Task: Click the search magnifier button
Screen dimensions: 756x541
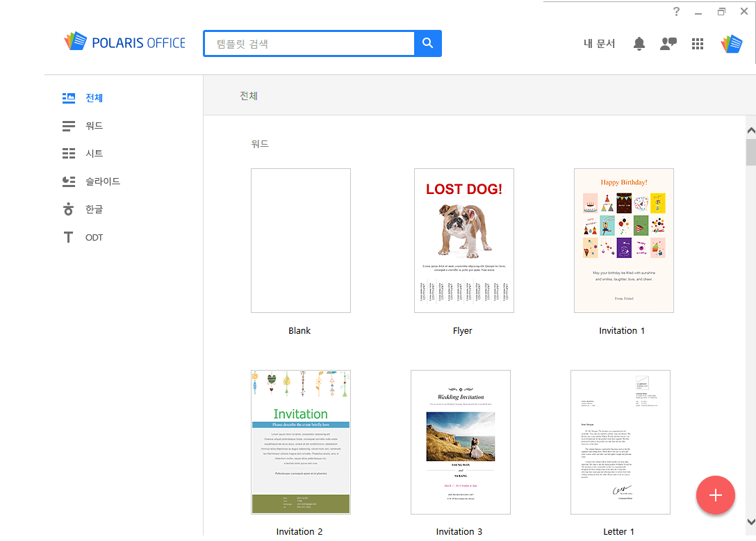Action: coord(427,43)
